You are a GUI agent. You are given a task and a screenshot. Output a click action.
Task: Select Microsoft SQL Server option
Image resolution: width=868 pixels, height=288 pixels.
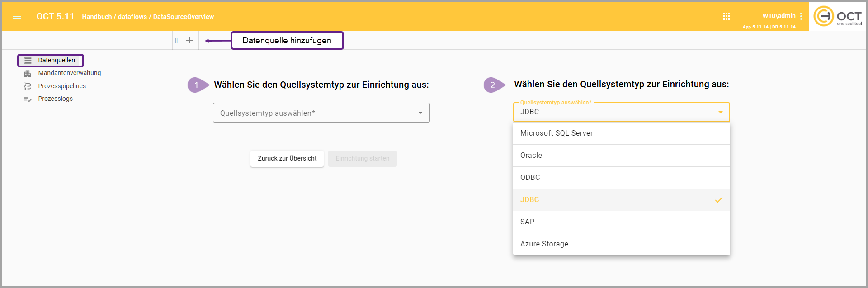coord(621,133)
